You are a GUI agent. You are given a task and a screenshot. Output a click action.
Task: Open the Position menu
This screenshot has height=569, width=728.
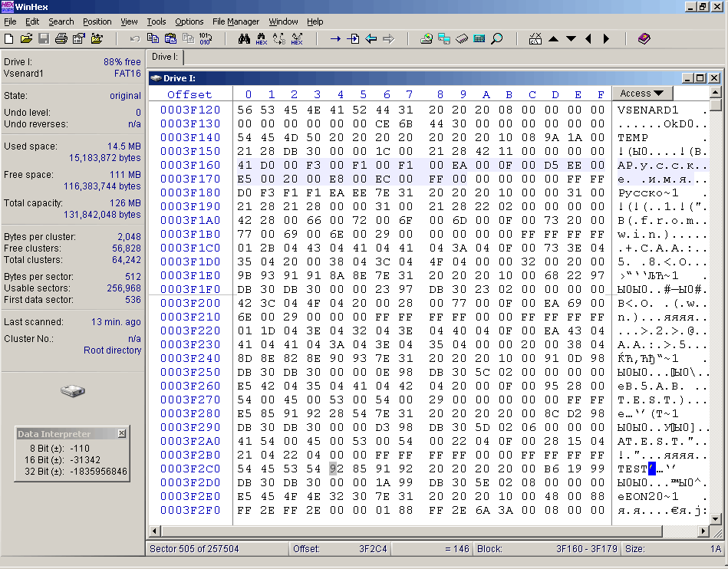(97, 21)
